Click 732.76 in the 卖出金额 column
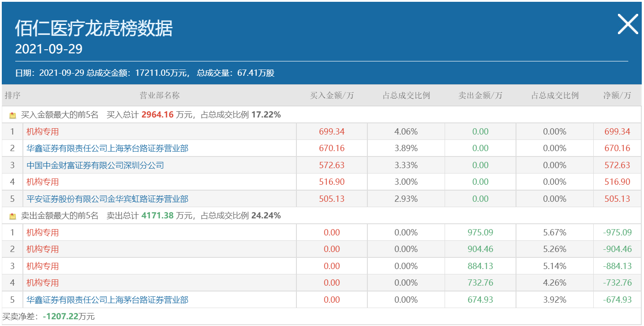 [480, 283]
